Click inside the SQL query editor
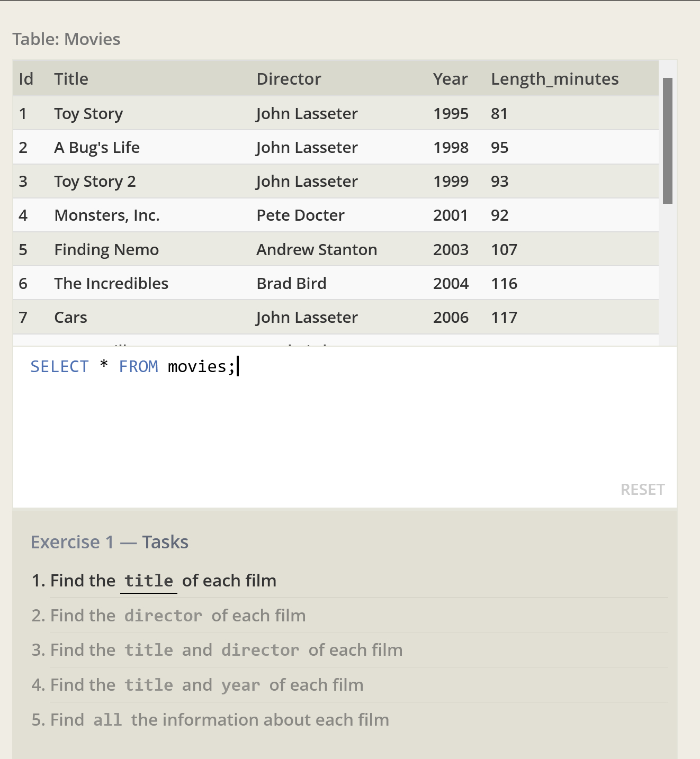 point(344,423)
